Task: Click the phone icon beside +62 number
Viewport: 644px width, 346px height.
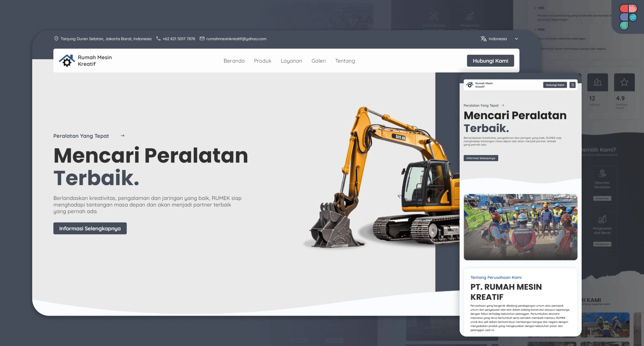Action: click(x=158, y=38)
